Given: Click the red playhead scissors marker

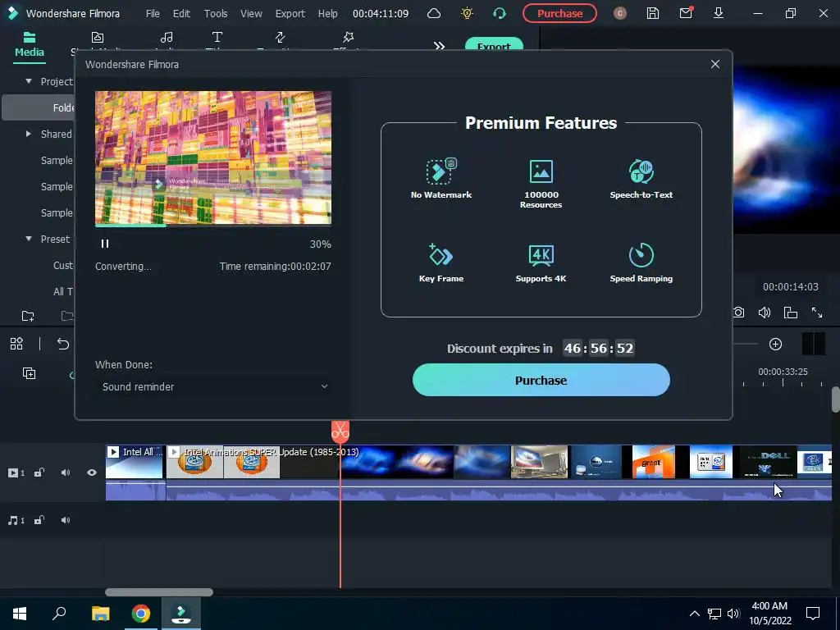Looking at the screenshot, I should [340, 431].
